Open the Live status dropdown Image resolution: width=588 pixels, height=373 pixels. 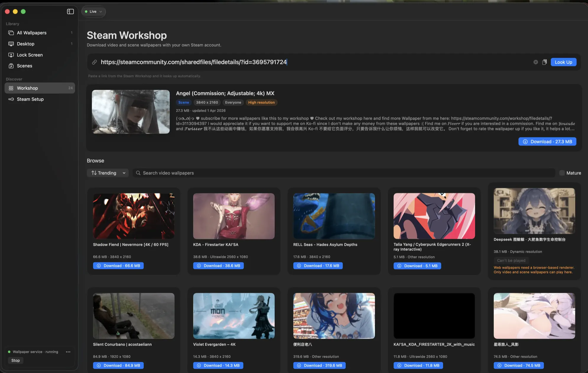pos(93,12)
